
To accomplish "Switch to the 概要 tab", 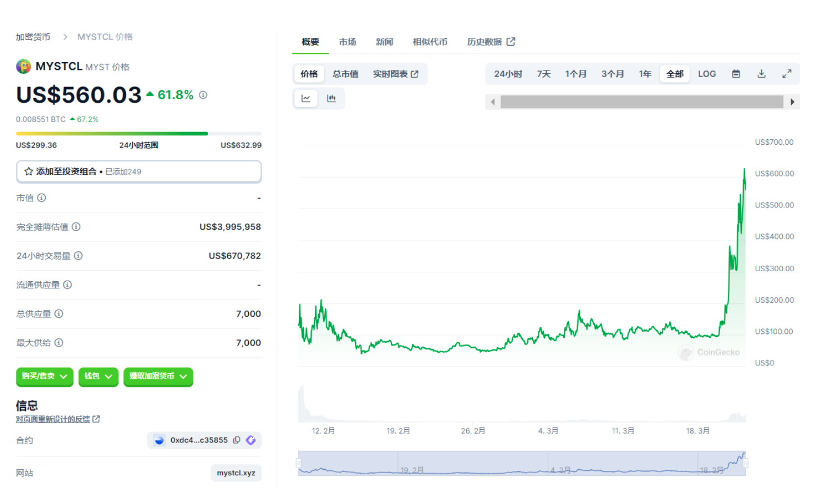I will [310, 42].
